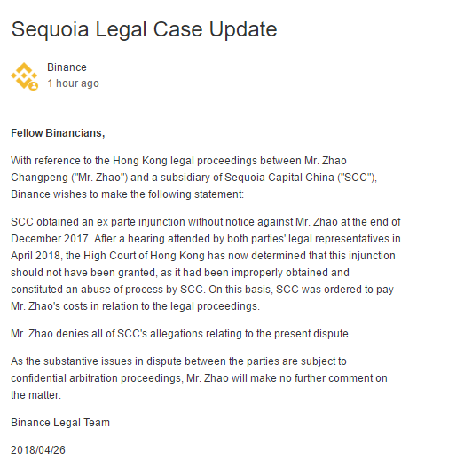Open the Binance author name link

[67, 67]
